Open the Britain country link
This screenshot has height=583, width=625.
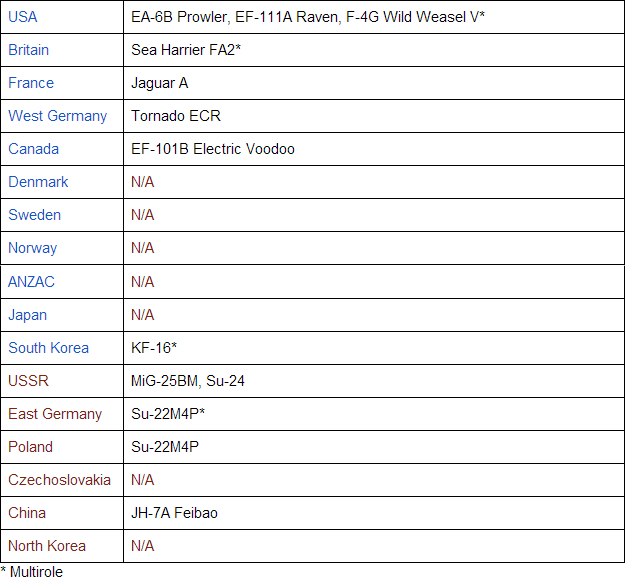pos(29,50)
